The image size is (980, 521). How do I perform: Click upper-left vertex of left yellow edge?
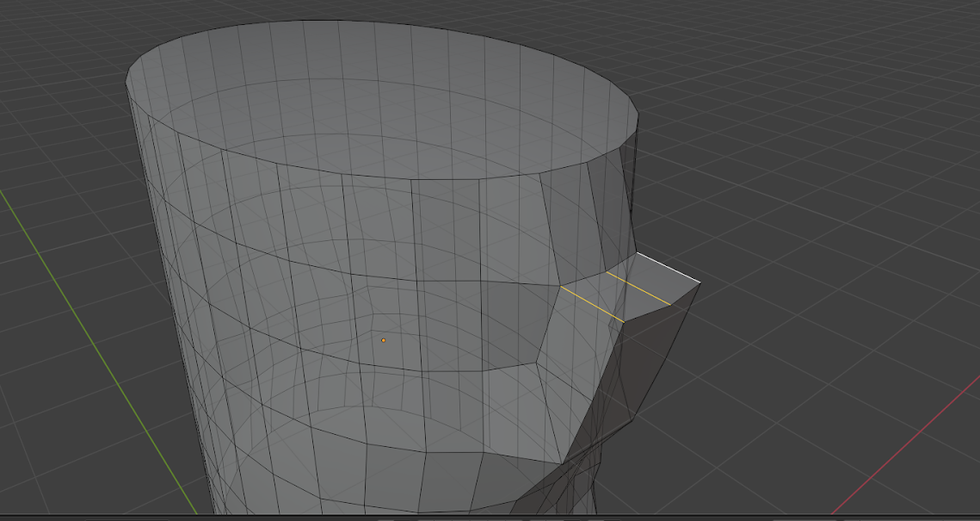coord(560,287)
